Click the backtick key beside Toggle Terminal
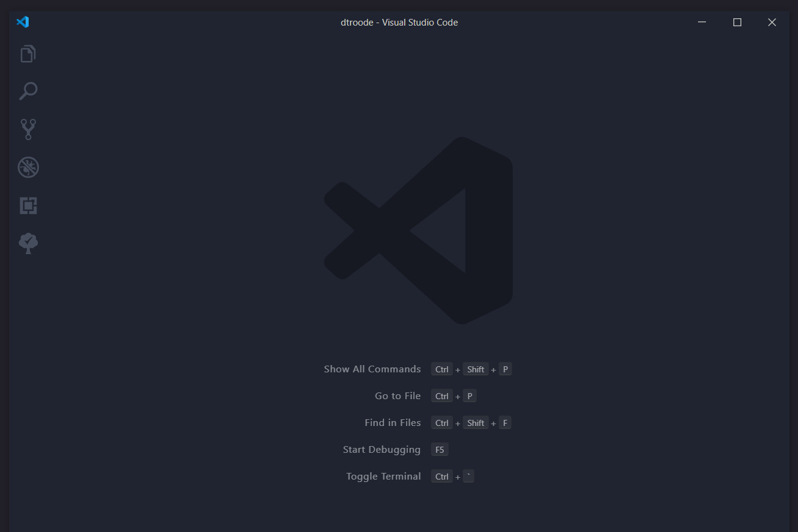Screen dimensions: 798x532 pyautogui.click(x=468, y=477)
